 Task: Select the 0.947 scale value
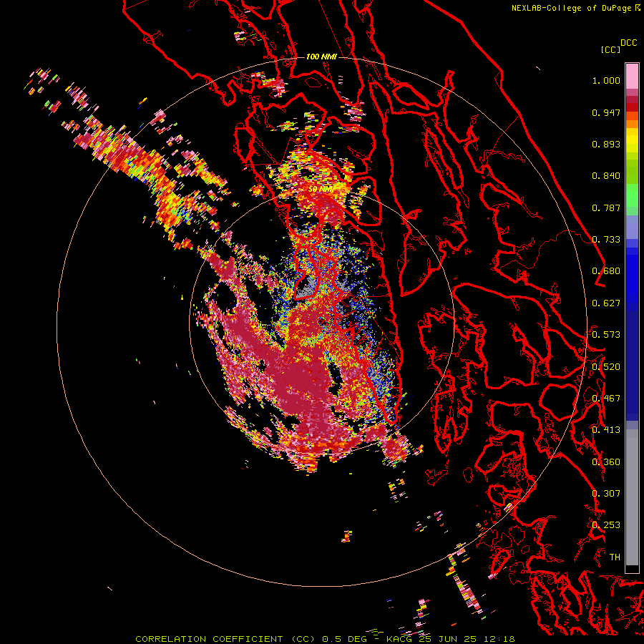coord(606,112)
